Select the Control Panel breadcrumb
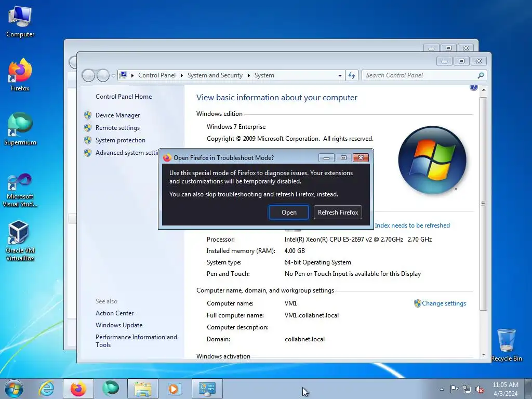This screenshot has height=399, width=532. pos(157,75)
